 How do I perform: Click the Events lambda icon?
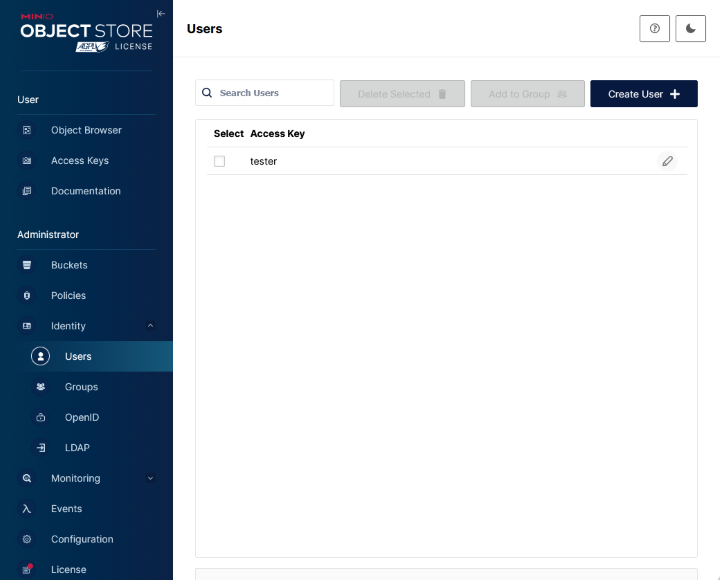tap(27, 509)
